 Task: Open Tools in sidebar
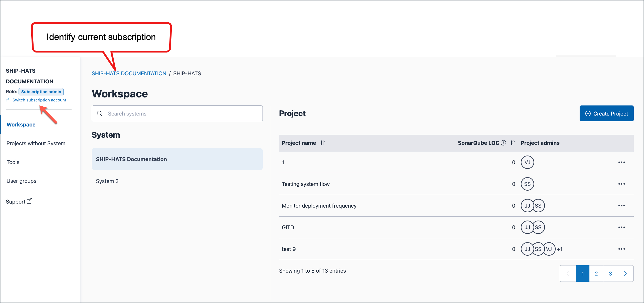pos(13,162)
